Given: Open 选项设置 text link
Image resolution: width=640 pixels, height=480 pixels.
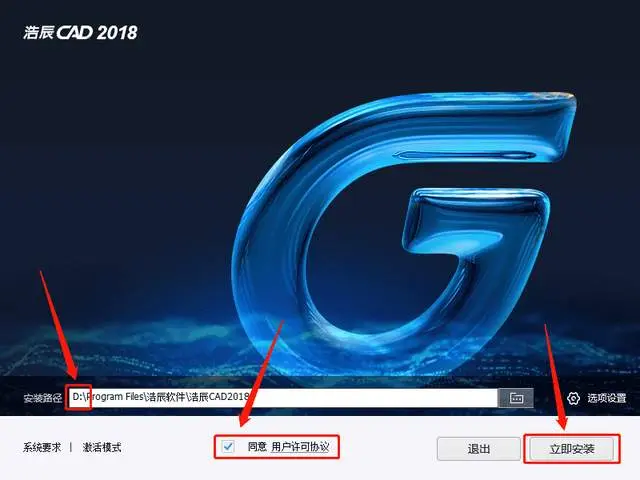Looking at the screenshot, I should click(607, 398).
